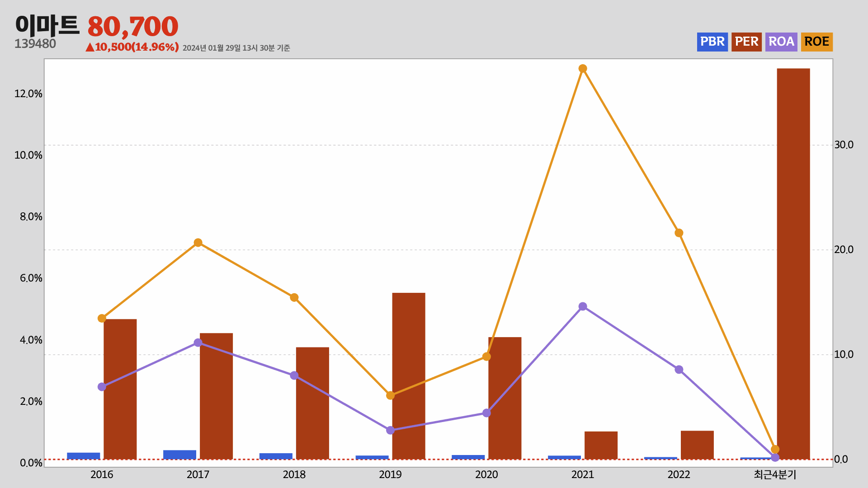The image size is (868, 488).
Task: Click the 8.0% left axis label
Action: pyautogui.click(x=31, y=216)
